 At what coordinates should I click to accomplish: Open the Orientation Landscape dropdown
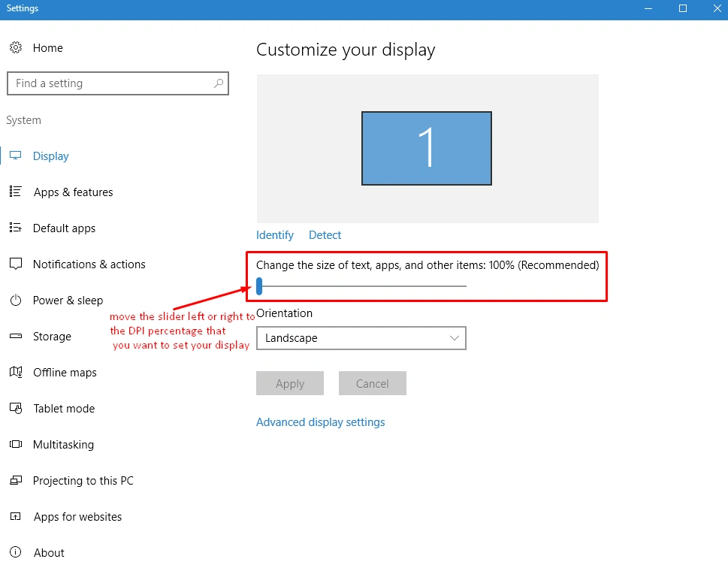361,338
